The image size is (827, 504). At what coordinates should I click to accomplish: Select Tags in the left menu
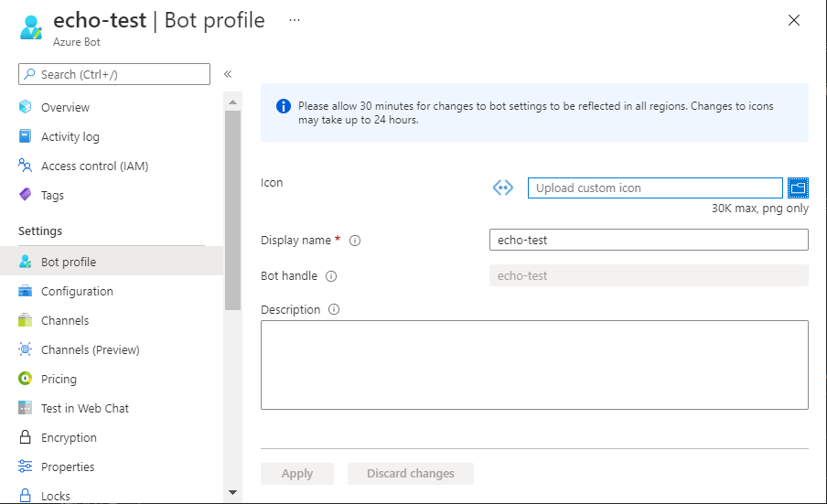point(52,195)
